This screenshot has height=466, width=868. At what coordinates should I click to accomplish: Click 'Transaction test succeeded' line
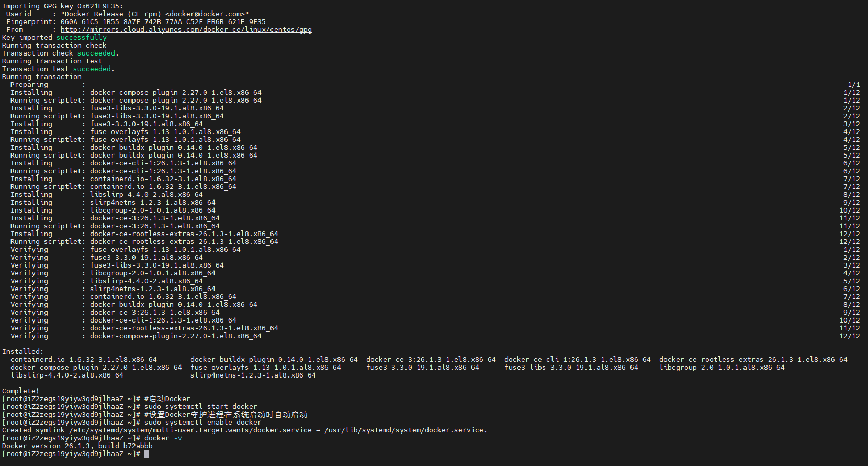point(58,69)
